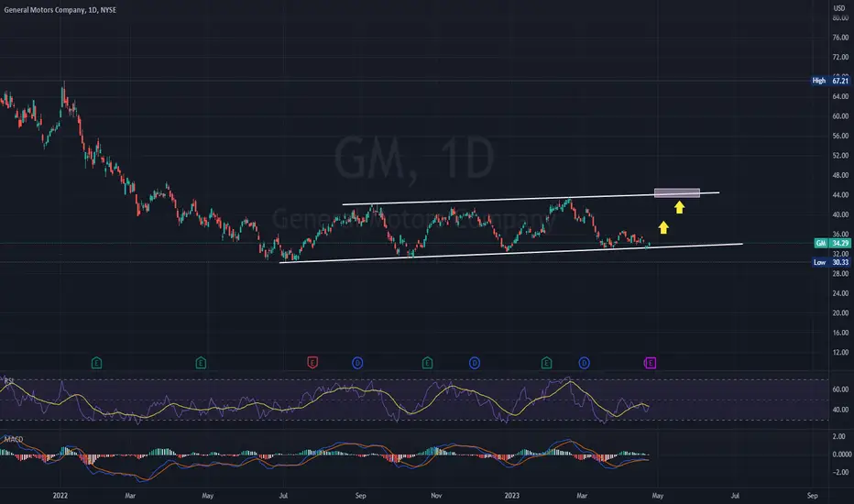Click the 28.00 price axis label
Viewport: 854px width, 504px height.
pos(840,273)
